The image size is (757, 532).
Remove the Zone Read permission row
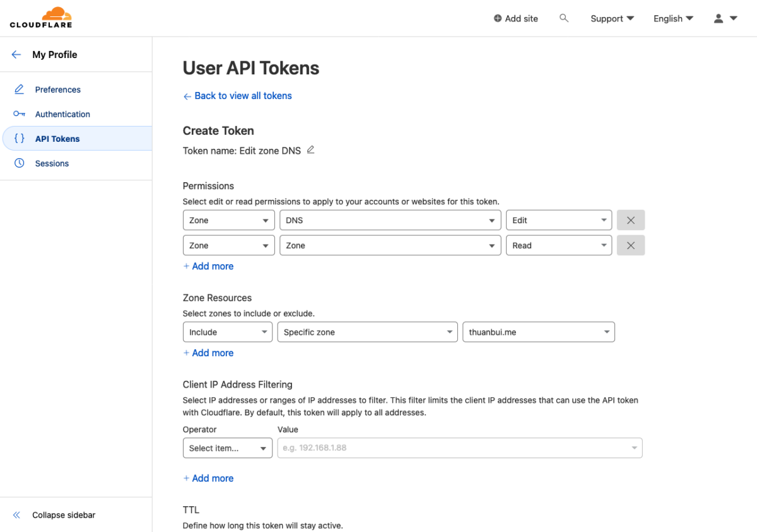[630, 245]
